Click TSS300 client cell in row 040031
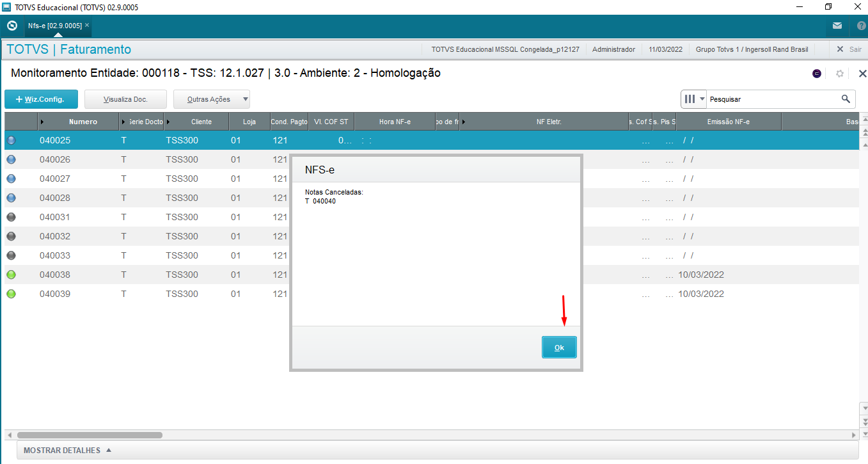The height and width of the screenshot is (464, 868). pyautogui.click(x=182, y=217)
